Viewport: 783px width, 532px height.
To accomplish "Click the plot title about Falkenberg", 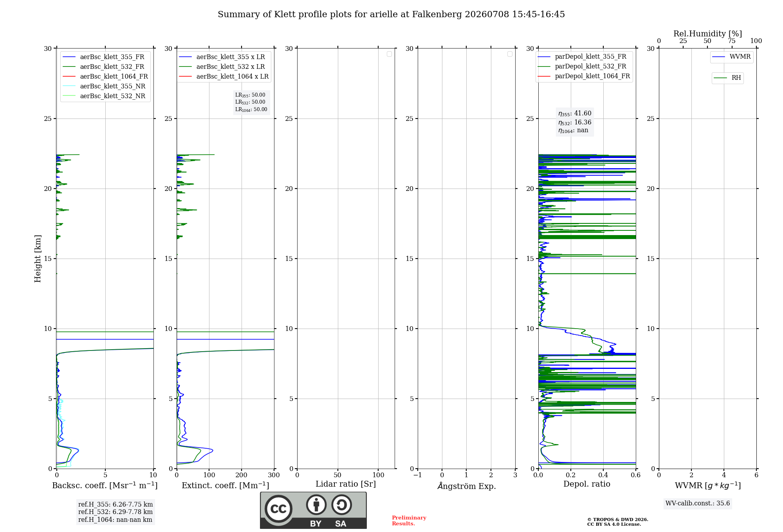I will coord(391,14).
